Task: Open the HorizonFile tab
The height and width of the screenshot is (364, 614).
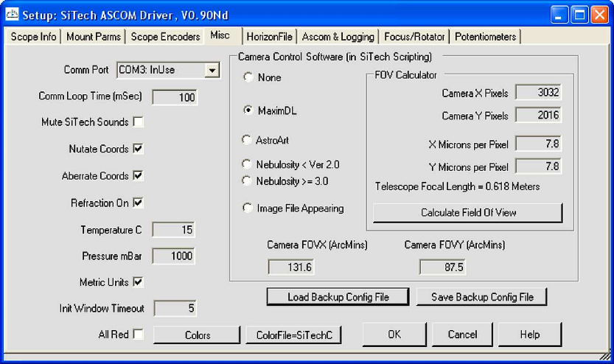Action: [270, 37]
